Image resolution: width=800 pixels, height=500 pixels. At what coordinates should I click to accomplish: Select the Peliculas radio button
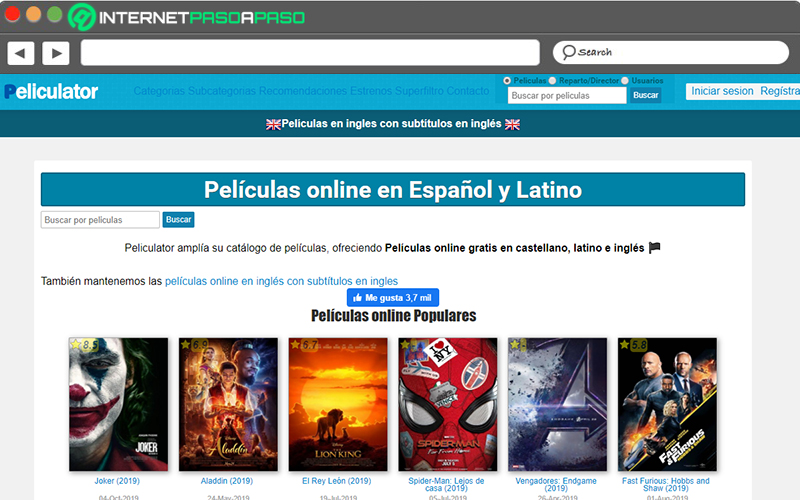507,81
